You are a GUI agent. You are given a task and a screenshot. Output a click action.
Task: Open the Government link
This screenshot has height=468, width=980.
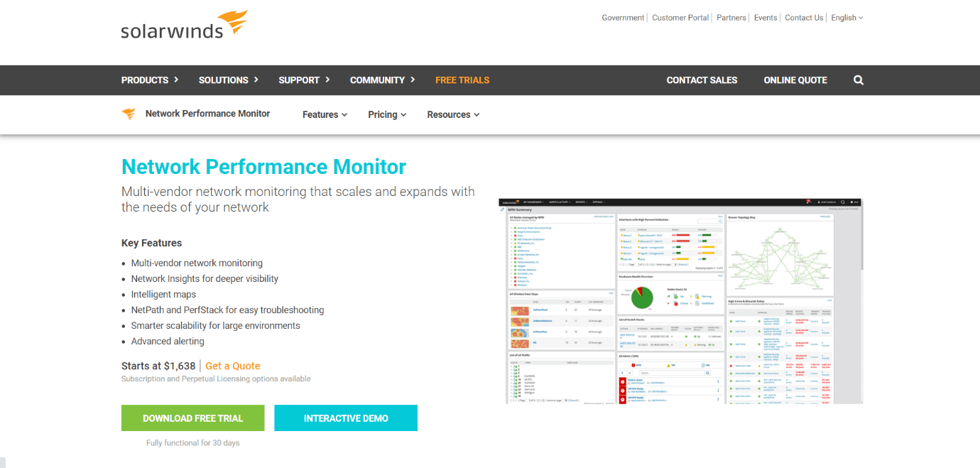[623, 18]
